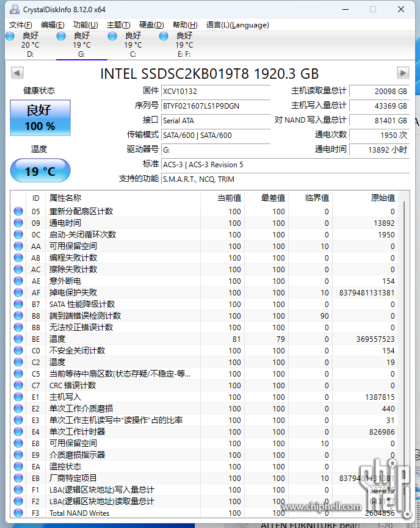Click the serial number field BTYF021607LS1P9DGN

(x=215, y=106)
